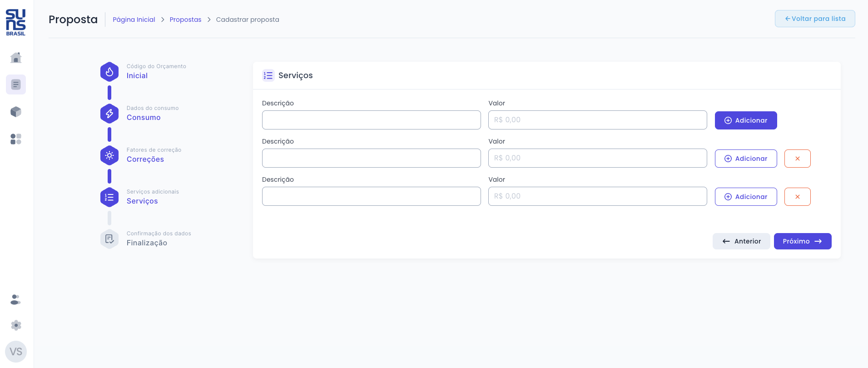Click the Suns Brasil logo
This screenshot has width=868, height=368.
16,22
